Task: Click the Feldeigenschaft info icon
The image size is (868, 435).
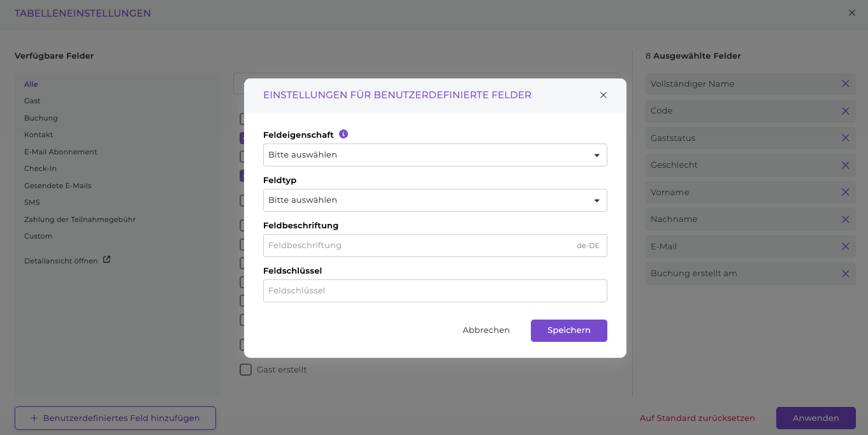Action: [344, 135]
